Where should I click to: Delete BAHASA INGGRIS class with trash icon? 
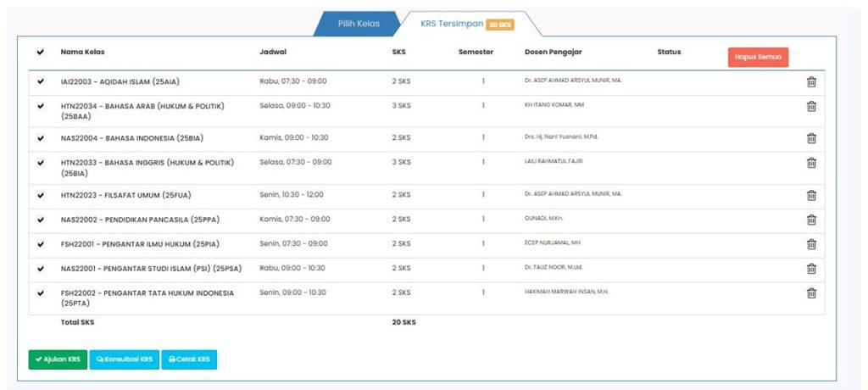pyautogui.click(x=811, y=163)
